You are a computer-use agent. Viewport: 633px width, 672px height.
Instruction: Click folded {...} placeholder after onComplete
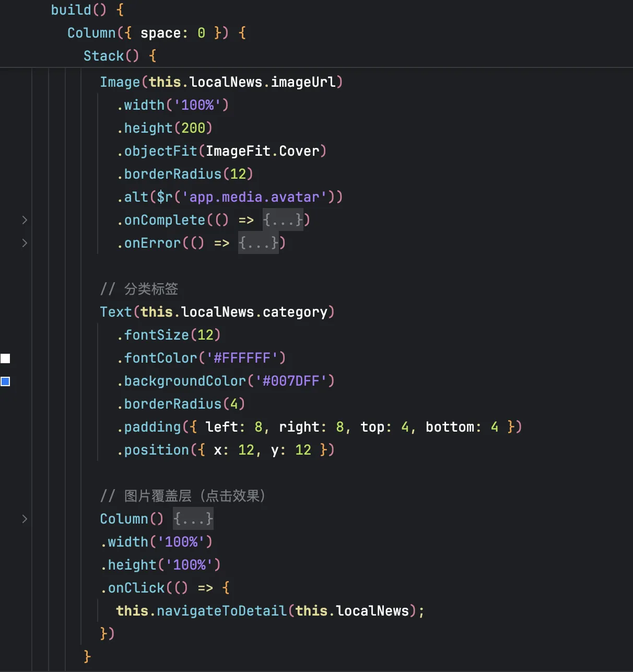[283, 220]
